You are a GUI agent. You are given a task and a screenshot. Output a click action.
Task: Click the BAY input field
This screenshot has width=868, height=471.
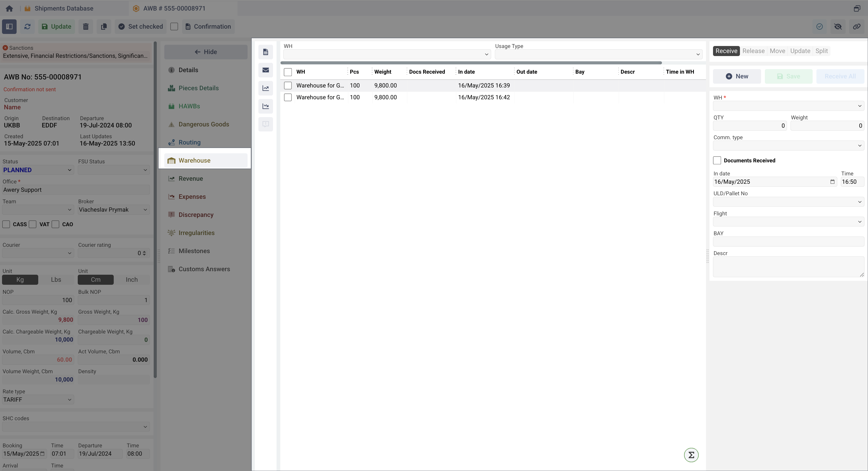(x=788, y=241)
